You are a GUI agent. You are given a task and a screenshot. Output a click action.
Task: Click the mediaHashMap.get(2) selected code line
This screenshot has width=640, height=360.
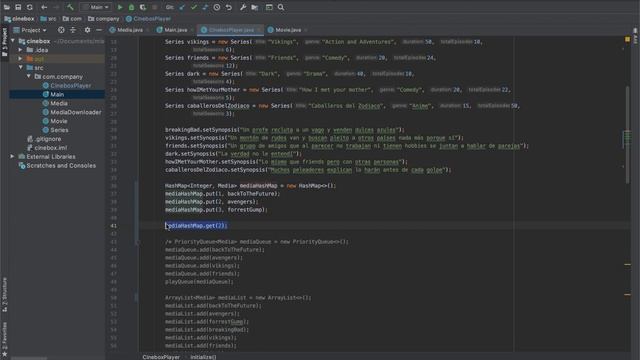click(x=196, y=225)
